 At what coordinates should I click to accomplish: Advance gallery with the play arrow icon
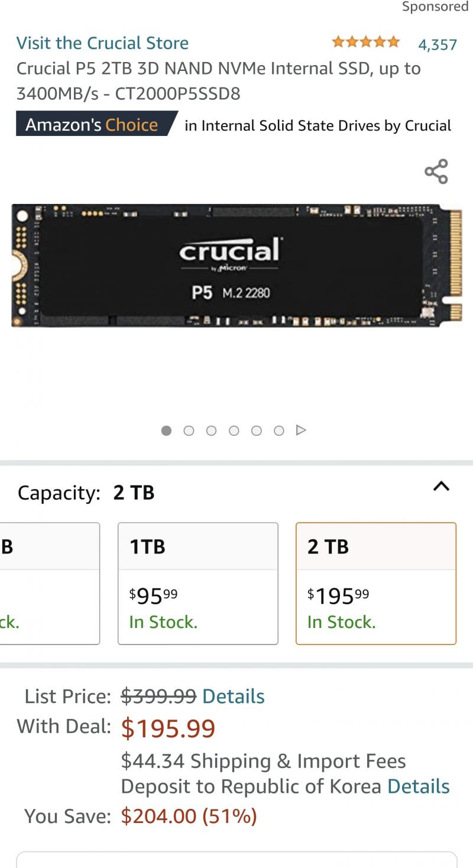click(301, 430)
